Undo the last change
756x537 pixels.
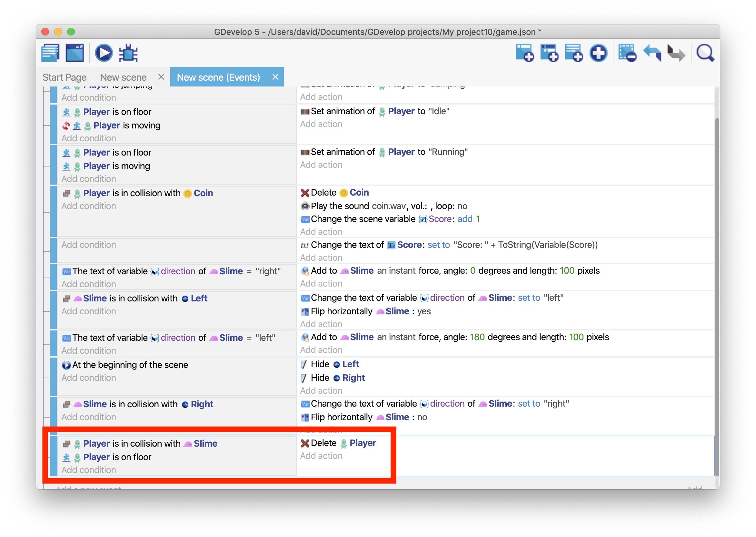coord(652,53)
